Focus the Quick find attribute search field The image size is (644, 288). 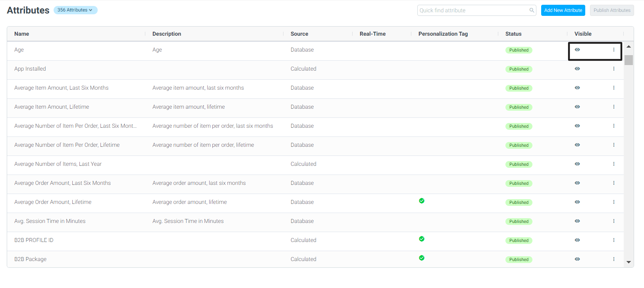(476, 10)
